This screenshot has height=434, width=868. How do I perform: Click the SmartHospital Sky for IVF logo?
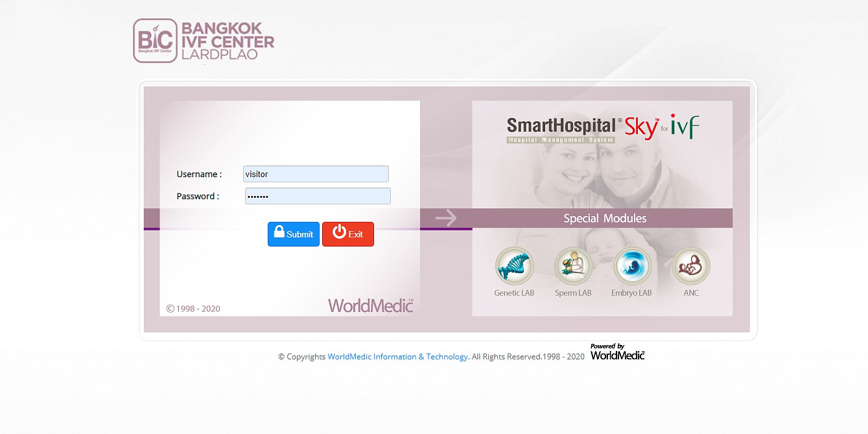pos(603,128)
